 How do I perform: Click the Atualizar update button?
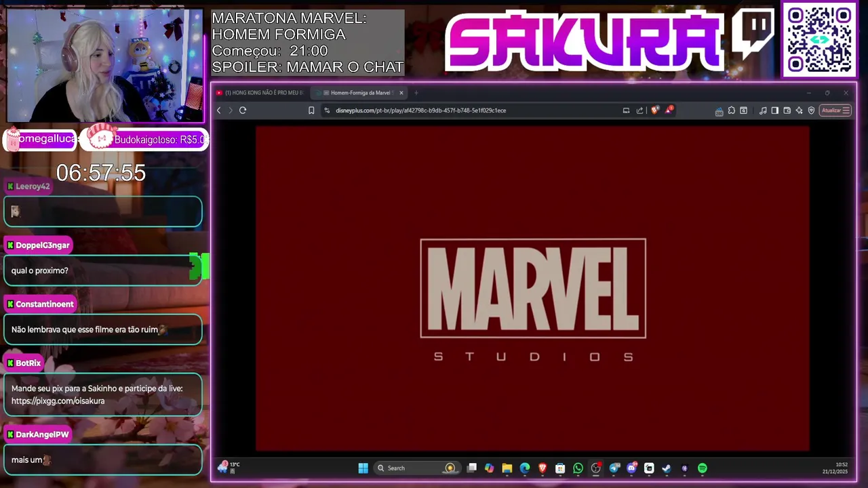[x=831, y=110]
